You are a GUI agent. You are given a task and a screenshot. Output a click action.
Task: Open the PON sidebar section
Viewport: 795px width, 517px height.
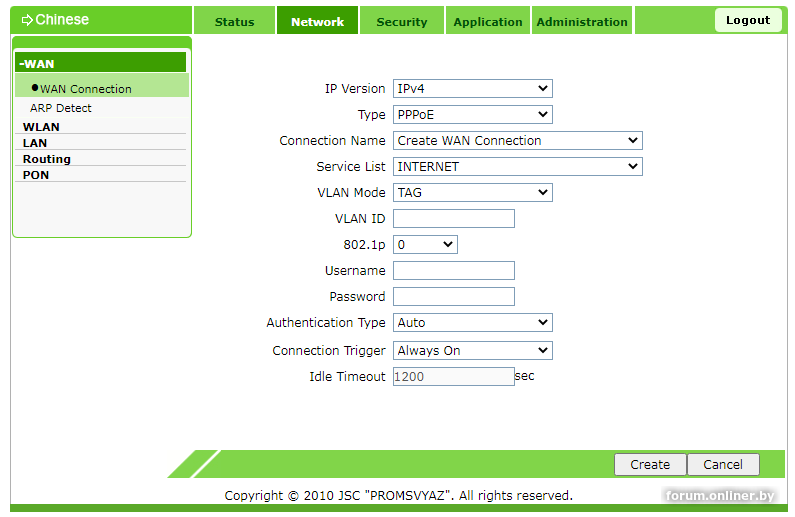click(36, 175)
